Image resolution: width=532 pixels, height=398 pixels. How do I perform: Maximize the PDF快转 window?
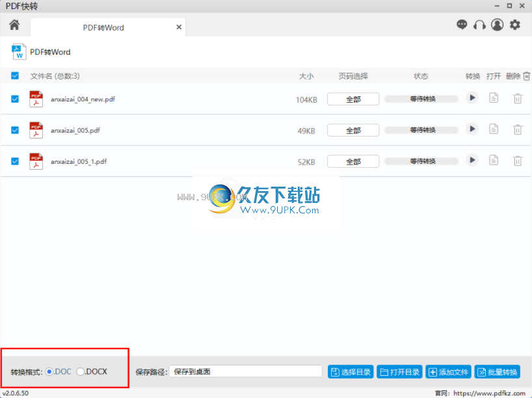pyautogui.click(x=509, y=6)
